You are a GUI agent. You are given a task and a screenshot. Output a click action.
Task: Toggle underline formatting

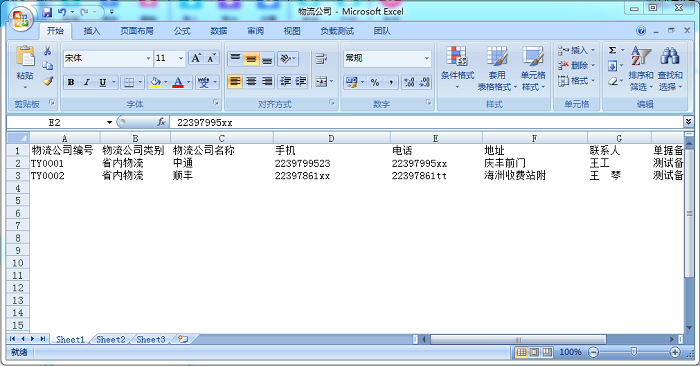[x=103, y=82]
